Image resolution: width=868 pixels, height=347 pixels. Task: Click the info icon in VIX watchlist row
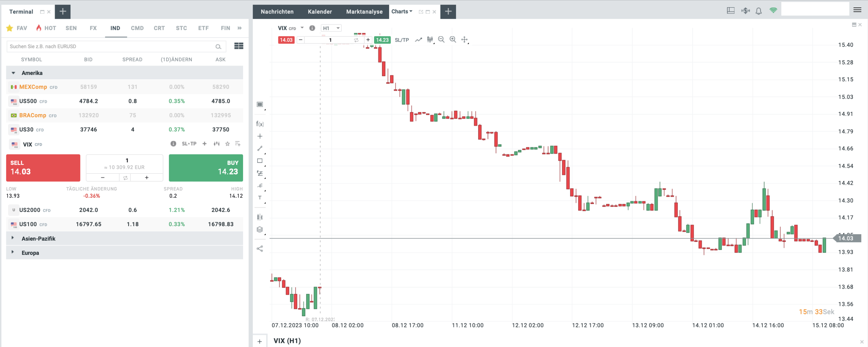point(173,144)
